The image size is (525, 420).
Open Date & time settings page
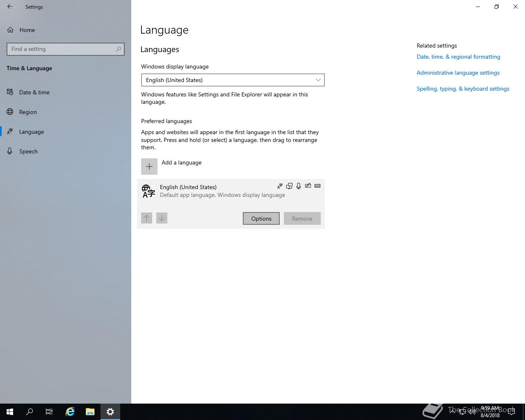click(x=34, y=92)
